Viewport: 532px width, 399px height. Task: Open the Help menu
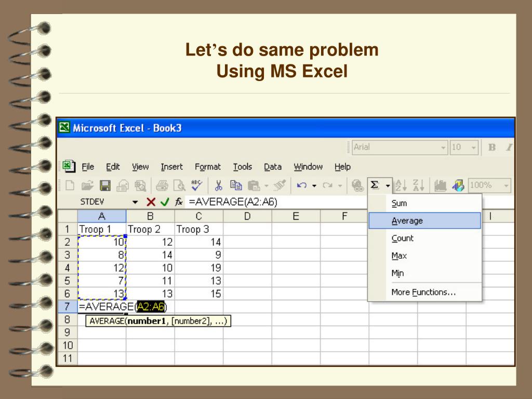(x=342, y=167)
